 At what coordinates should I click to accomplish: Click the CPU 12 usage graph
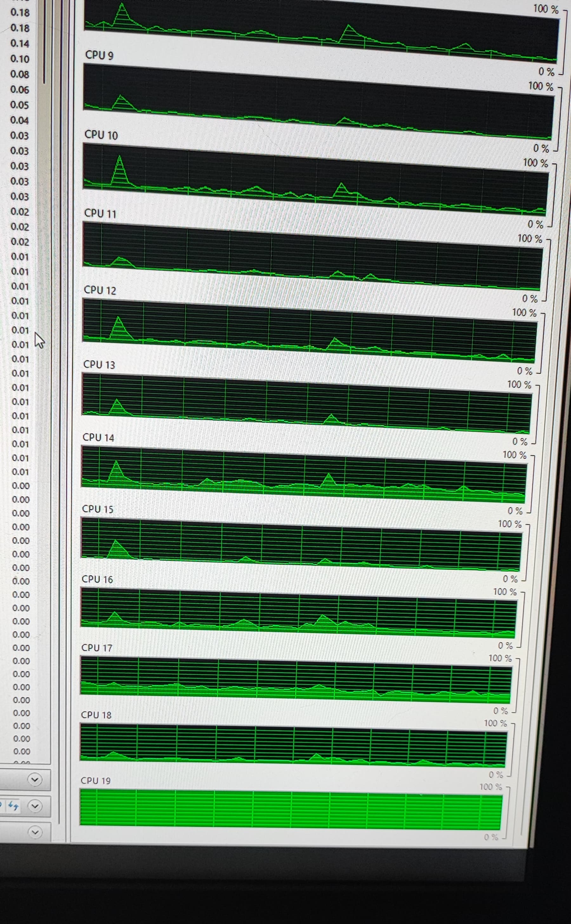(310, 331)
